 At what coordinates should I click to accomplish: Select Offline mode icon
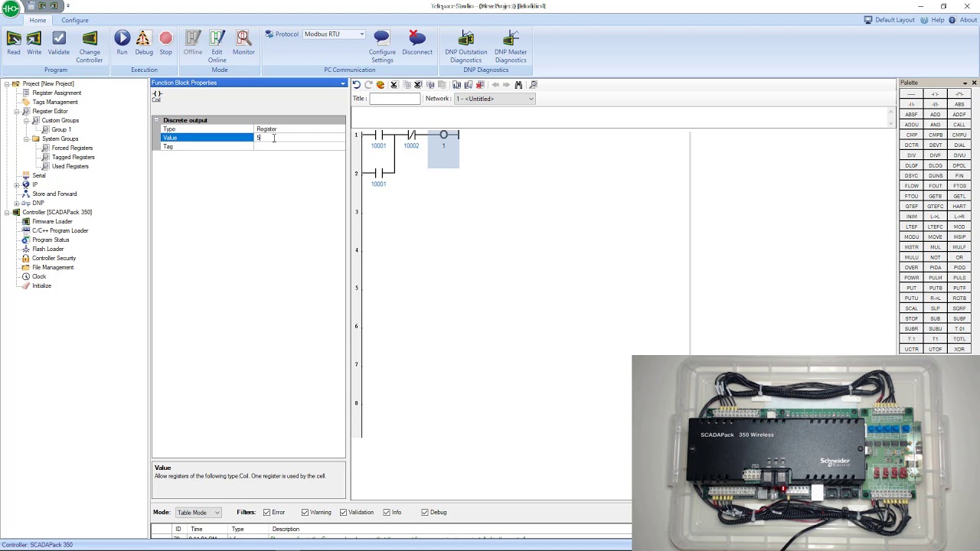(193, 39)
